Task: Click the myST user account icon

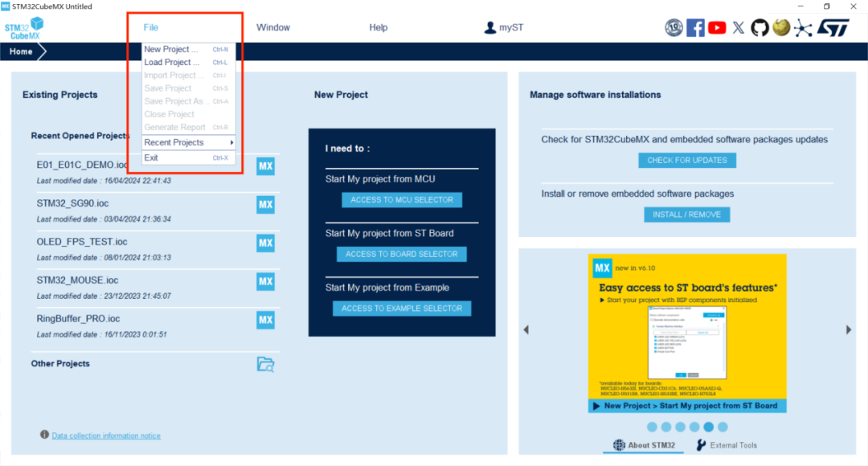Action: pyautogui.click(x=490, y=27)
